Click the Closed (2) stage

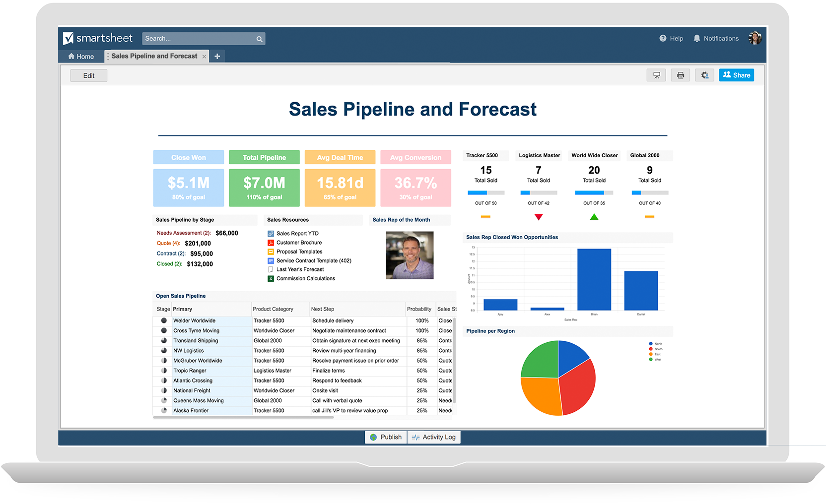169,264
